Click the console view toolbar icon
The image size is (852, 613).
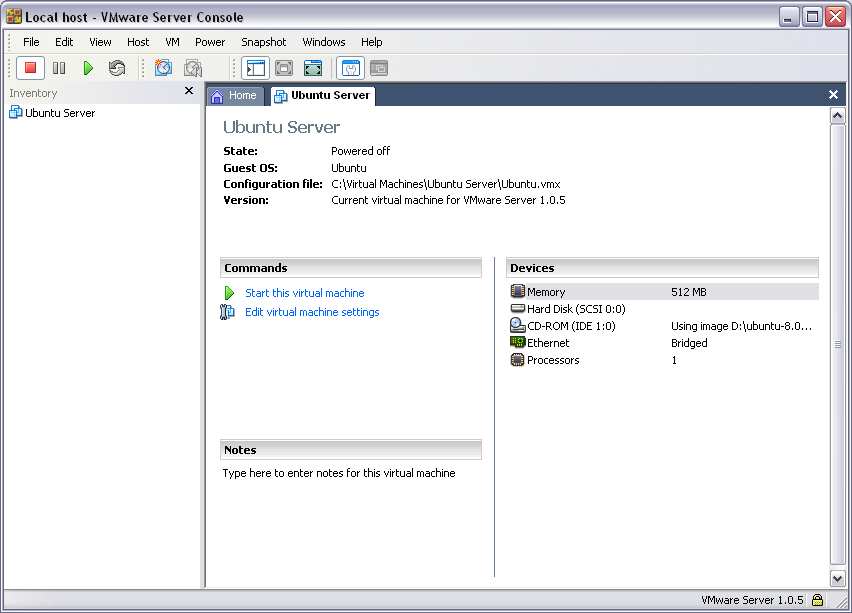pyautogui.click(x=379, y=68)
